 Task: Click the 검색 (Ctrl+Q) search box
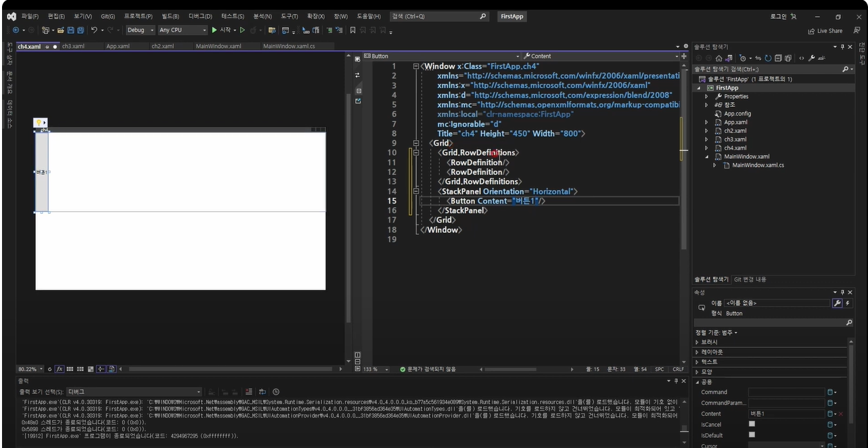pos(439,16)
